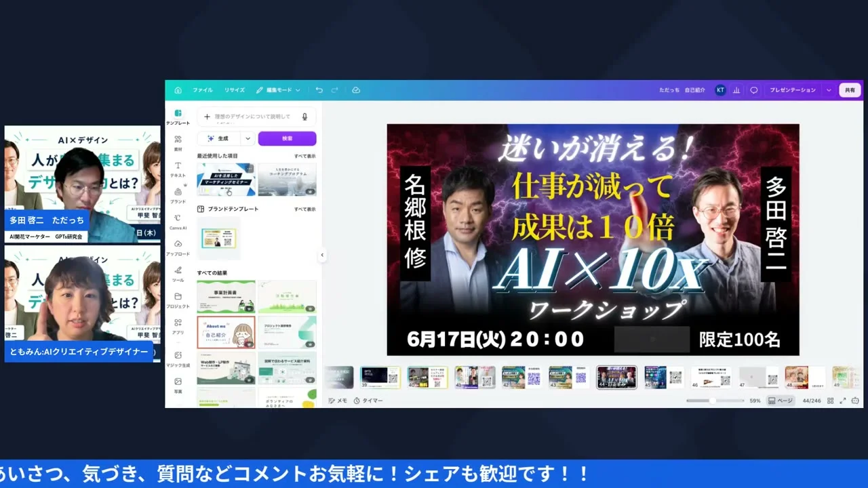The image size is (868, 488).
Task: Expand the 編集モード dropdown
Action: pyautogui.click(x=278, y=90)
